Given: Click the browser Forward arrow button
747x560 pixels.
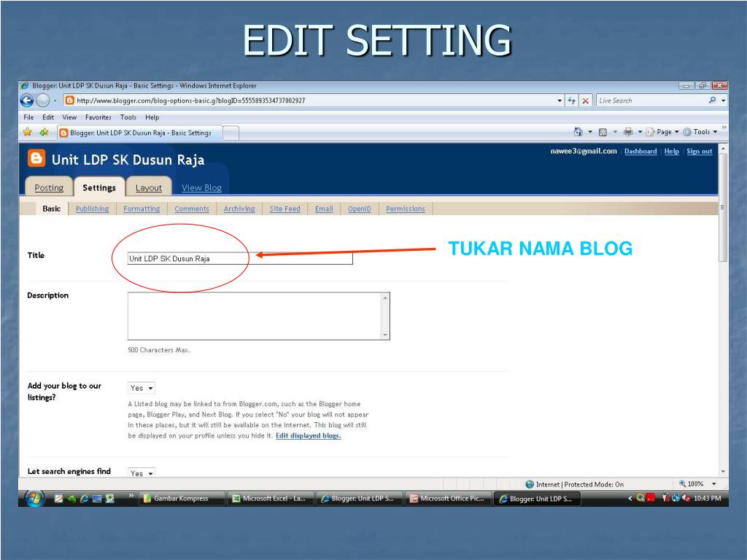Looking at the screenshot, I should pos(43,101).
